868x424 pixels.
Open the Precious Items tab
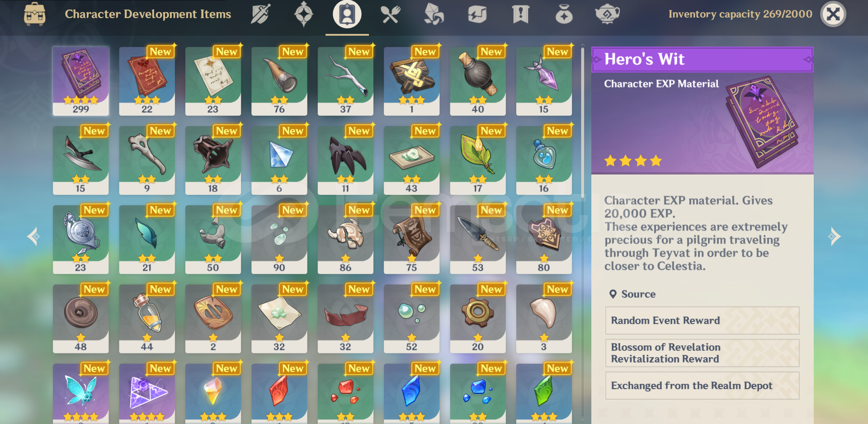tap(564, 14)
